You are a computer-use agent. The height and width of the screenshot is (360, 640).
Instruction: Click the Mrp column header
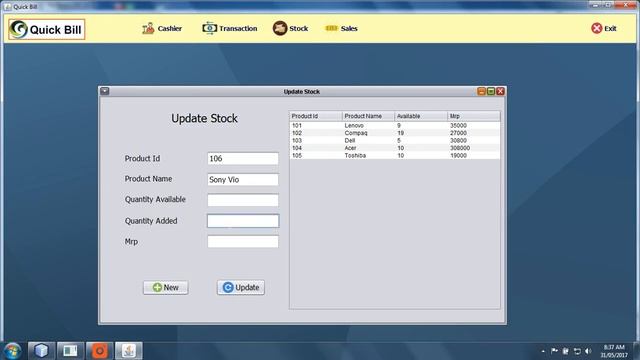point(473,116)
